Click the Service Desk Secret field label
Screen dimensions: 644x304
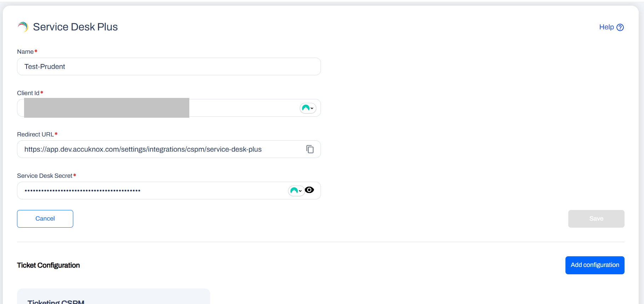pos(45,176)
